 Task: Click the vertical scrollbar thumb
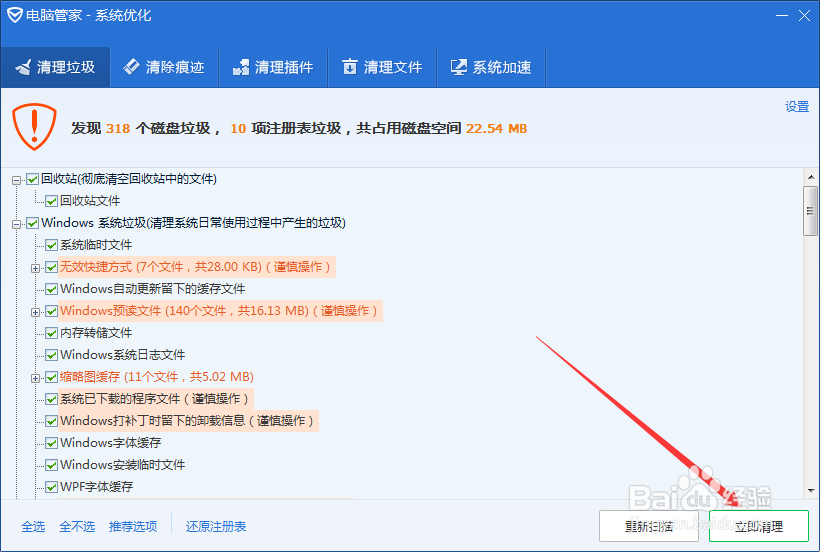(x=811, y=211)
